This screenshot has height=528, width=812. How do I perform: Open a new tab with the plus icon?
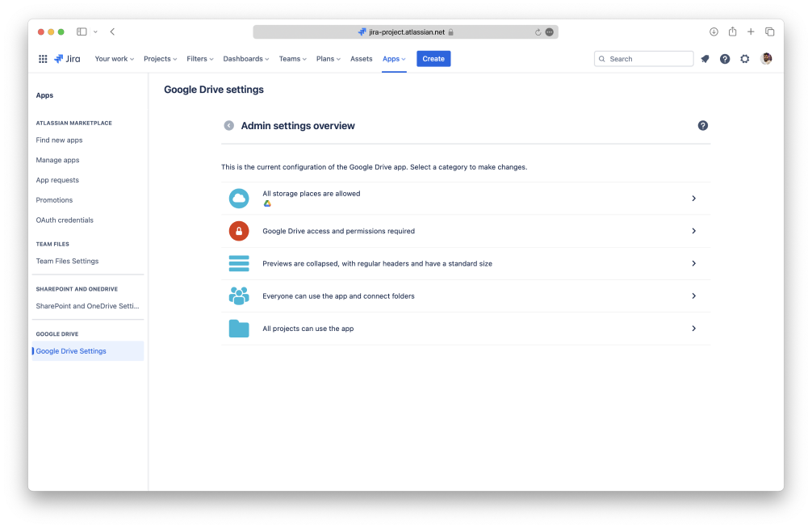click(751, 32)
